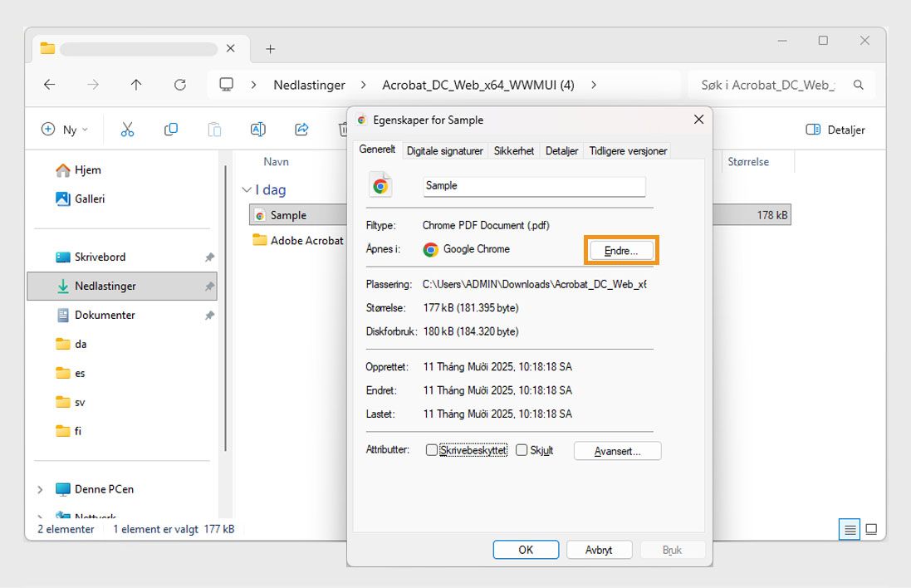Click the Sample filename input field
The height and width of the screenshot is (588, 911).
tap(534, 186)
